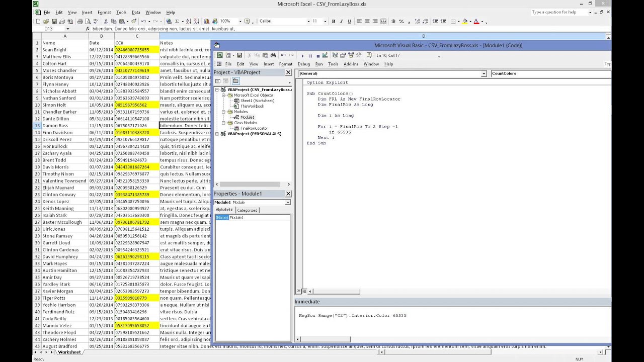Click the Reset stop icon in VBA toolbar
Image resolution: width=644 pixels, height=362 pixels.
pos(318,56)
